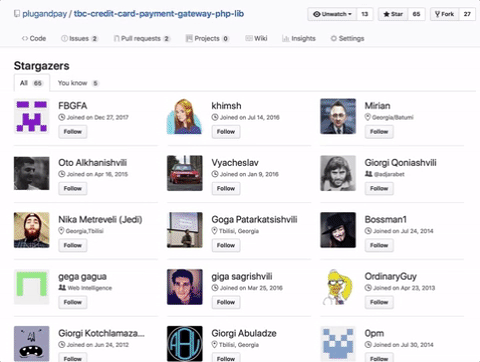Click 0pm's blue identicon avatar
The width and height of the screenshot is (480, 362).
[x=338, y=344]
